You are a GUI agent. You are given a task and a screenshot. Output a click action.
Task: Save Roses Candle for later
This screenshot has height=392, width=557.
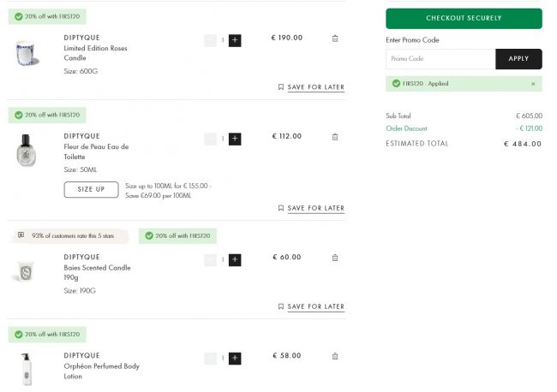pyautogui.click(x=311, y=87)
